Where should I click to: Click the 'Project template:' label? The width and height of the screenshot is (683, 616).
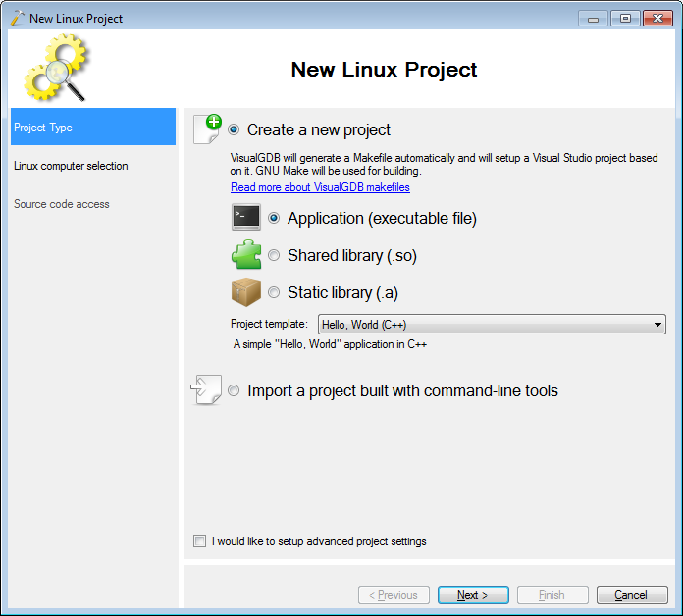click(x=269, y=324)
